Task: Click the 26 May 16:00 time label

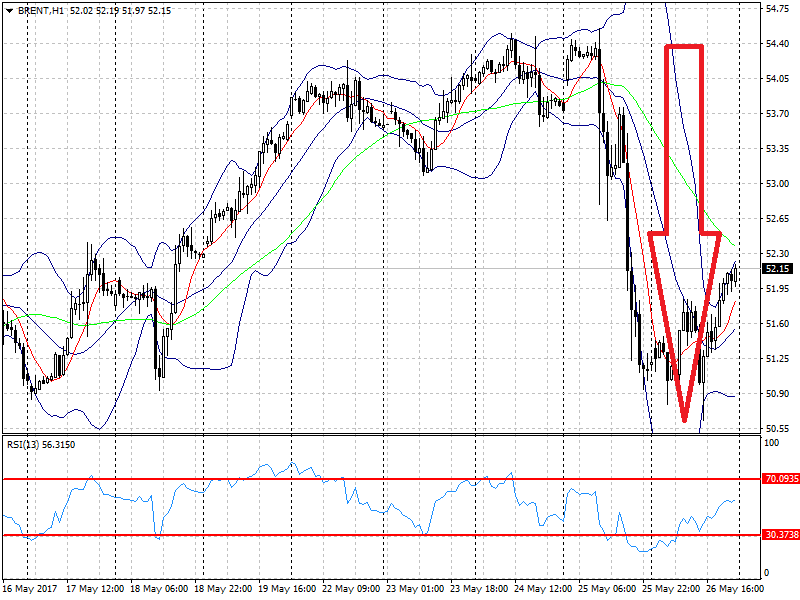Action: coord(735,588)
